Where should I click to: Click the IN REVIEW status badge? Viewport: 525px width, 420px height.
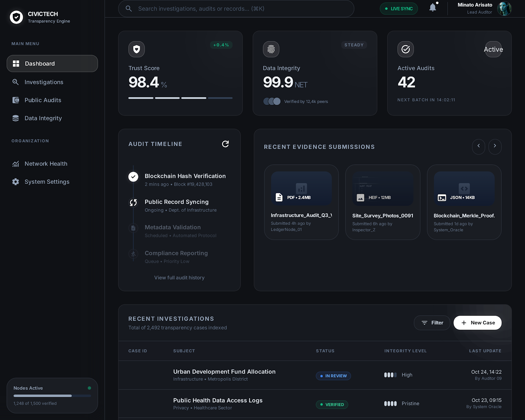pyautogui.click(x=333, y=376)
